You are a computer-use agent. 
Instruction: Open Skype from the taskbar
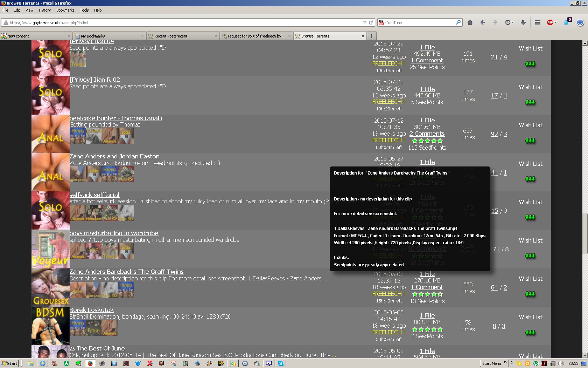tap(281, 363)
